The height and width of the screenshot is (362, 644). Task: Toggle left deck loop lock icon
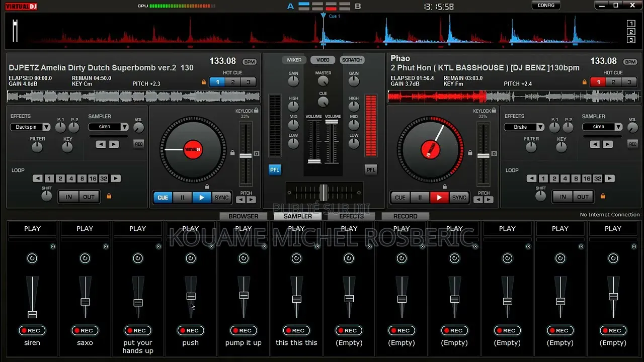pos(109,196)
